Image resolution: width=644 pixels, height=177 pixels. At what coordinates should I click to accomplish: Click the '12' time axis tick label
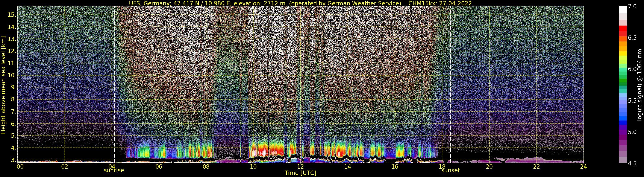coord(300,166)
